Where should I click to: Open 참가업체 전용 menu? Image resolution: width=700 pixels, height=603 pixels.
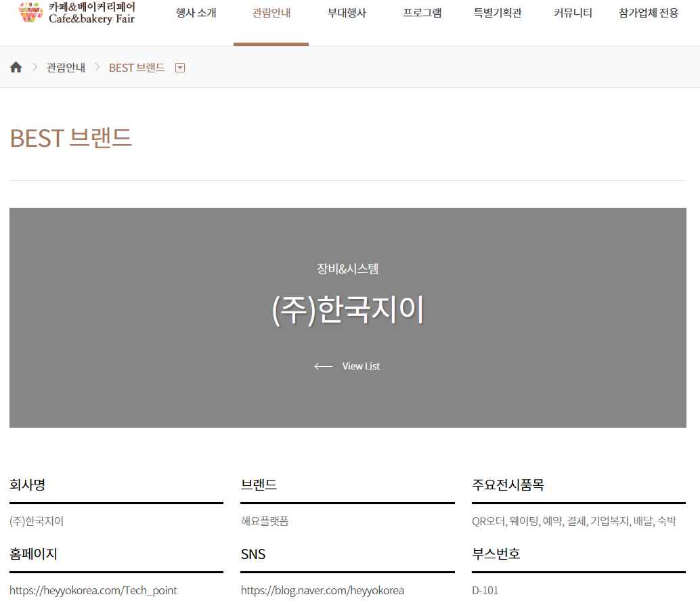point(649,13)
